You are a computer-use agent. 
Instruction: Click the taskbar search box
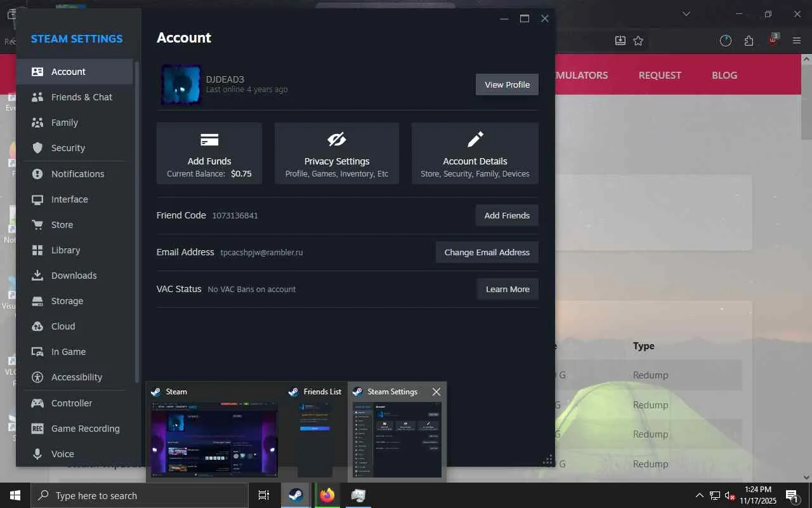140,495
